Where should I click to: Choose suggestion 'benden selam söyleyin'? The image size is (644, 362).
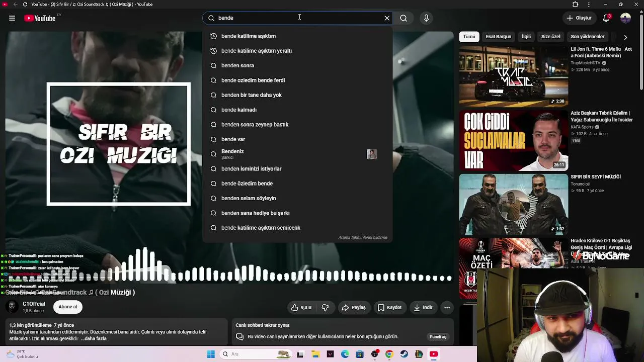297,198
